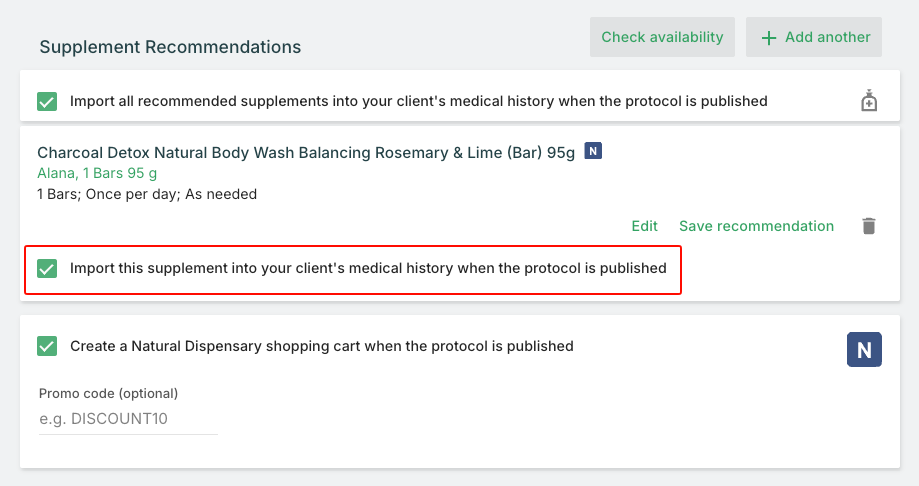Uncheck the Import all recommended supplements checkbox
Screen dimensions: 919x486
(46, 101)
